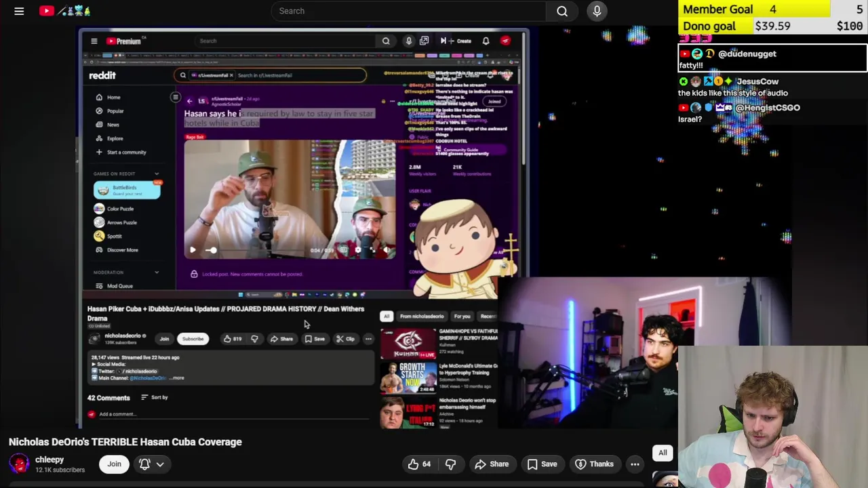
Task: Open the chleepy channel avatar
Action: [x=19, y=464]
